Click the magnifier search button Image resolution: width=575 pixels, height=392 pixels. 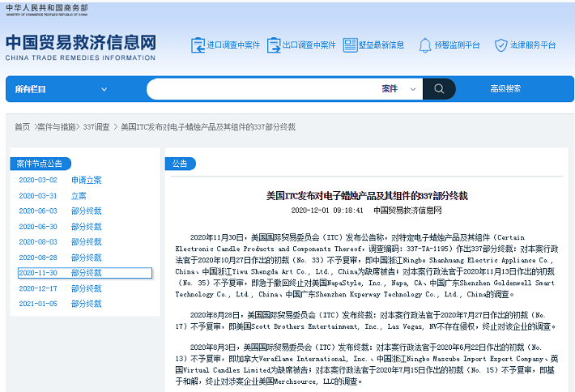click(x=439, y=89)
